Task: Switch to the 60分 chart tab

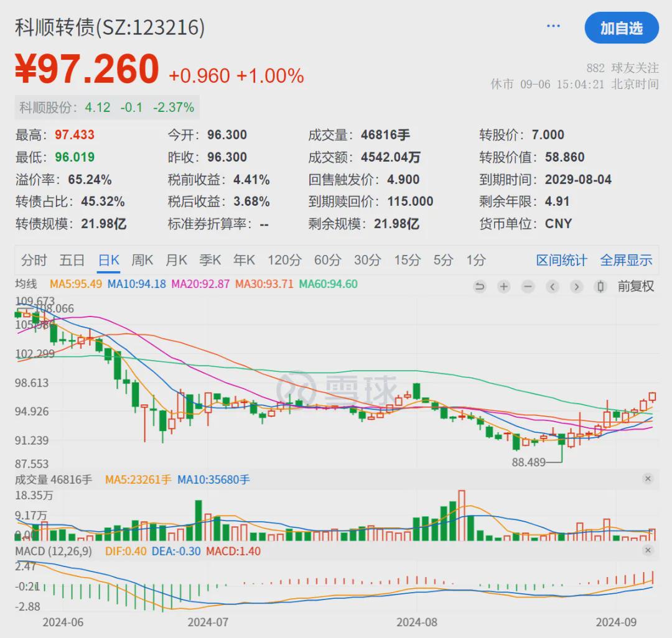Action: click(328, 260)
